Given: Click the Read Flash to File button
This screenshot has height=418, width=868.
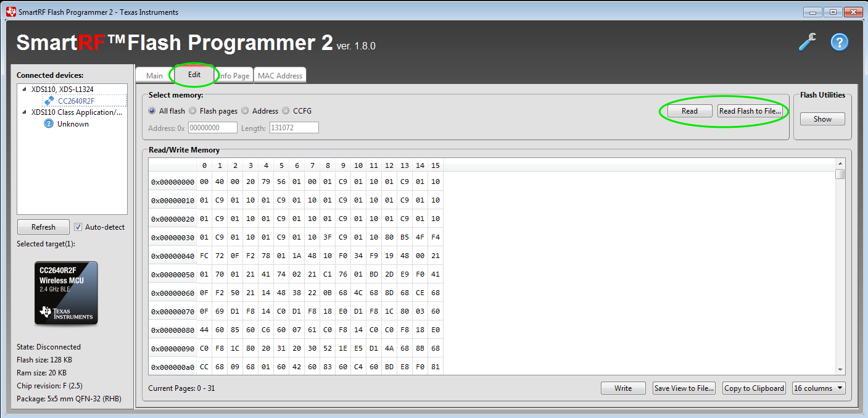Looking at the screenshot, I should (750, 111).
